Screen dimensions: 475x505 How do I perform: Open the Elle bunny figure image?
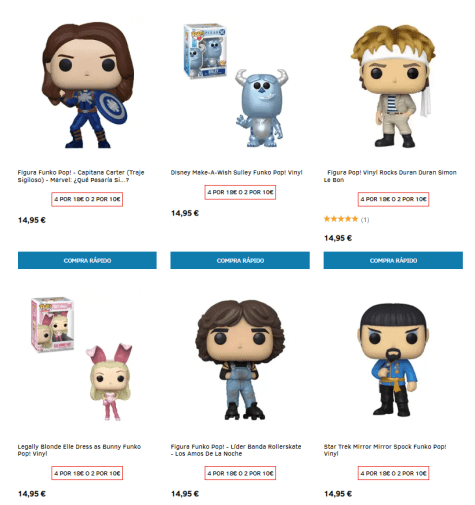tap(83, 359)
